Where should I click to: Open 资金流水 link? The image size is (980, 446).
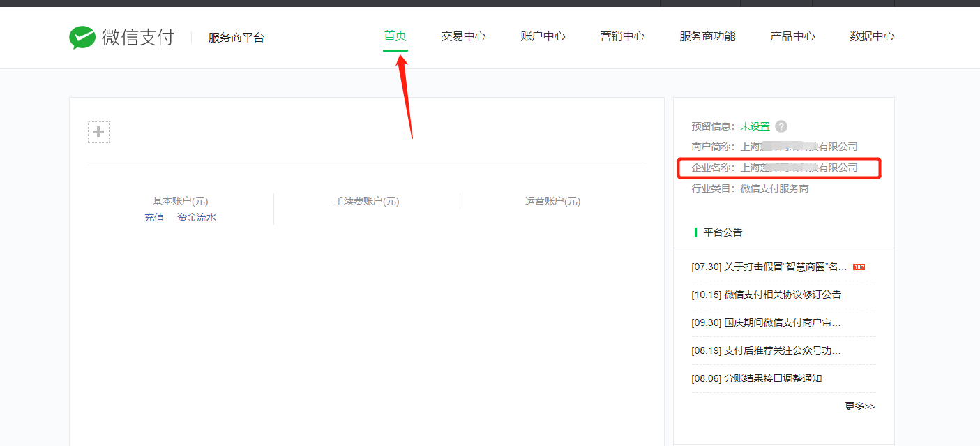197,217
